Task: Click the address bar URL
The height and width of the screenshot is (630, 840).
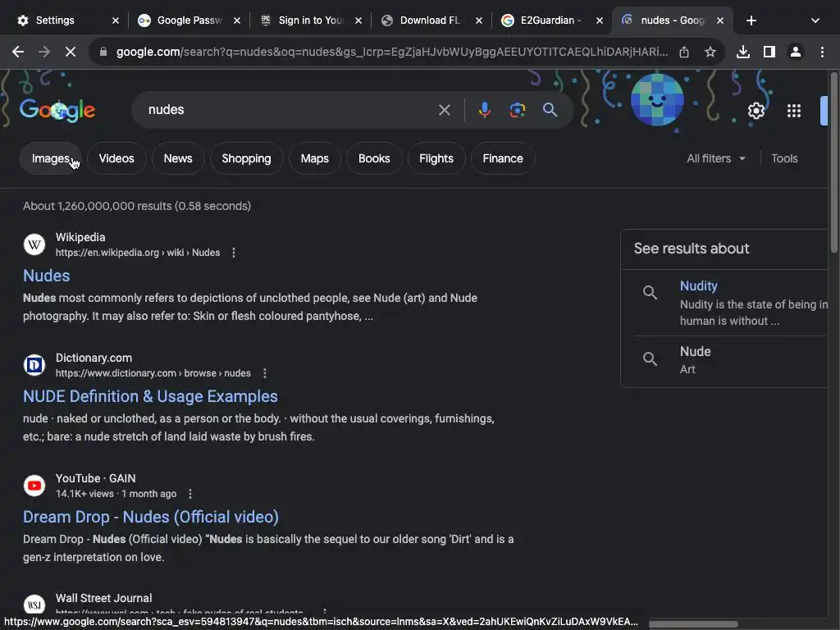Action: pyautogui.click(x=391, y=52)
